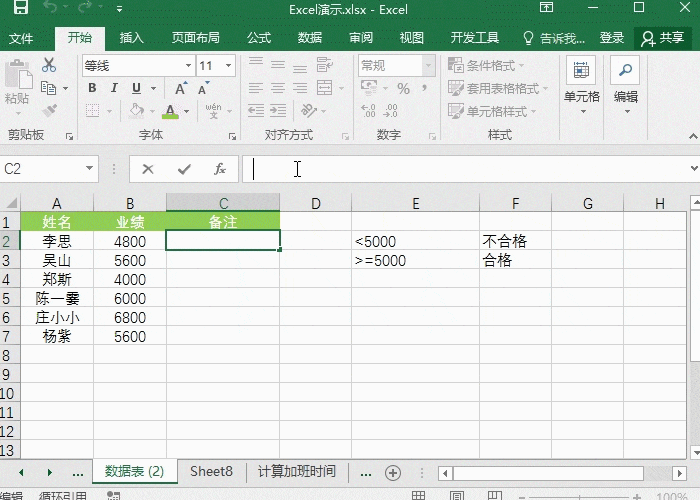Add a new sheet with plus button
The image size is (700, 500).
click(393, 473)
